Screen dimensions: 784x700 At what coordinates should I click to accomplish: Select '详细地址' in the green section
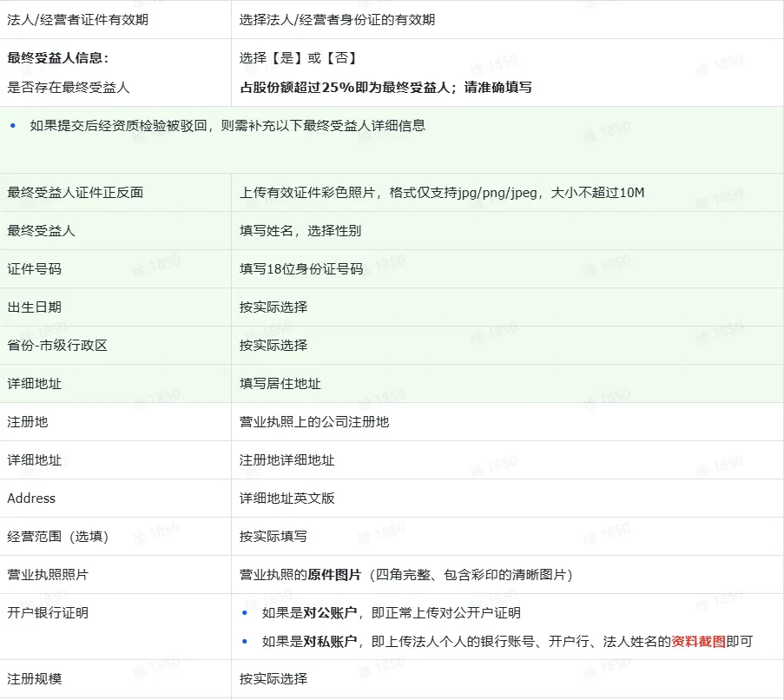point(34,384)
